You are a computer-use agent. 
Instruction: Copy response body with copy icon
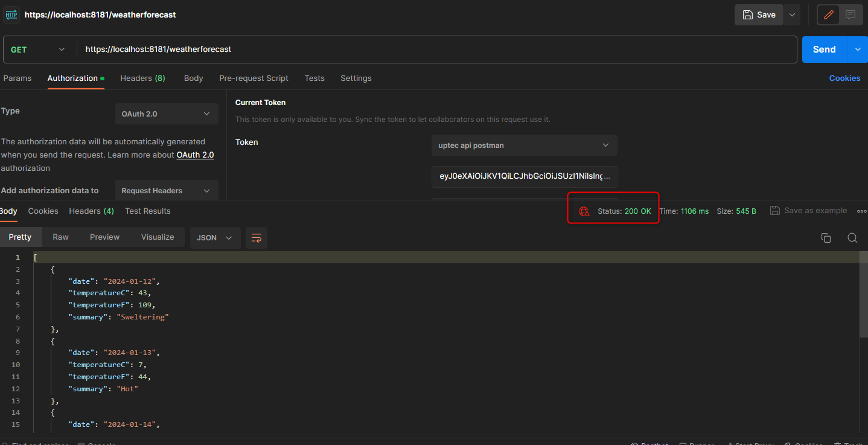click(826, 238)
